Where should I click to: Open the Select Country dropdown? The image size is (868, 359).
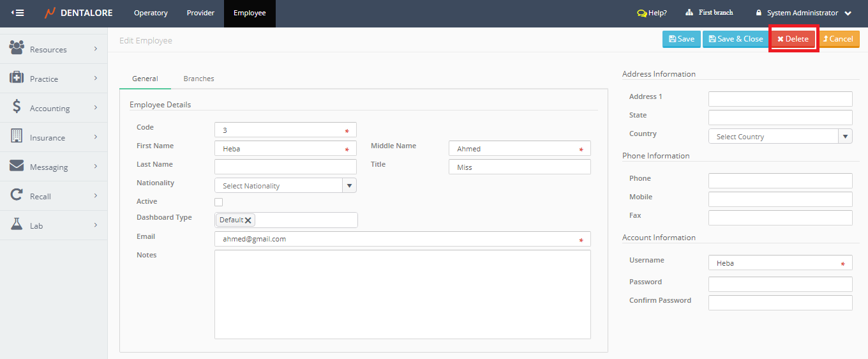(845, 136)
